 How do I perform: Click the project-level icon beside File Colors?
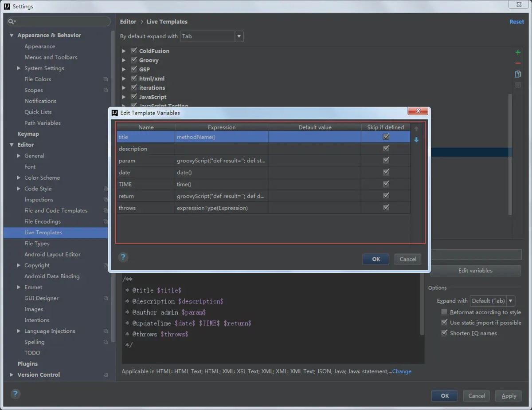click(x=106, y=79)
